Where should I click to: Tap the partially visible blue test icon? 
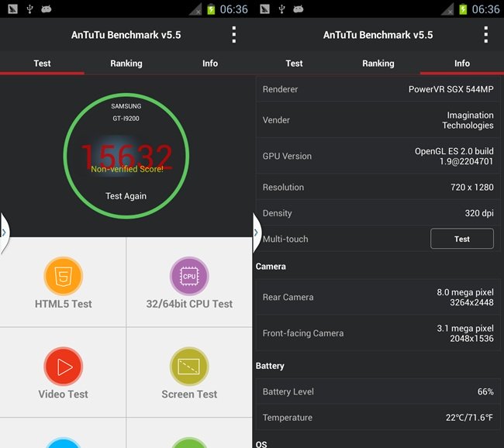tap(63, 443)
